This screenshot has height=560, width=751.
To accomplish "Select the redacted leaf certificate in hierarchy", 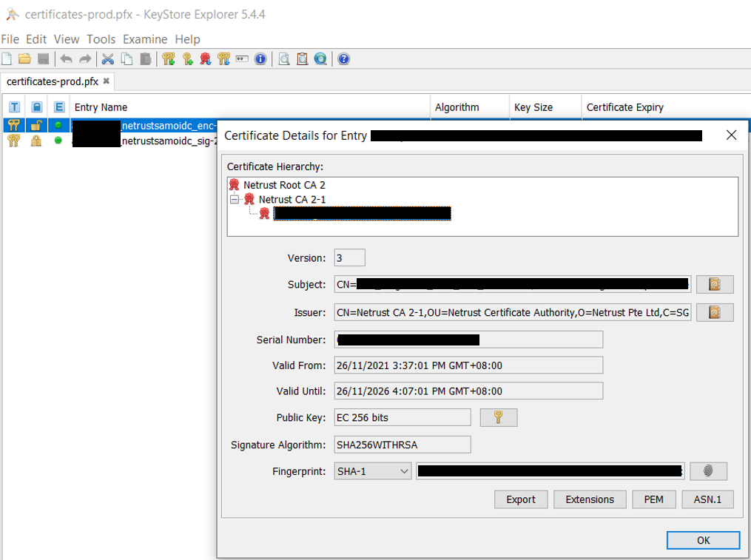I will [362, 214].
